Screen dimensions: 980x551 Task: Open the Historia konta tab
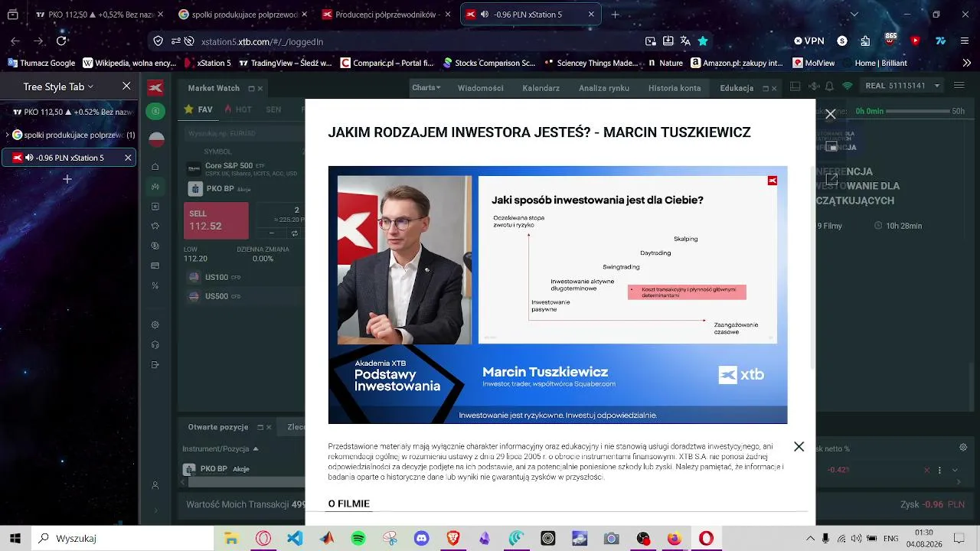click(x=675, y=88)
